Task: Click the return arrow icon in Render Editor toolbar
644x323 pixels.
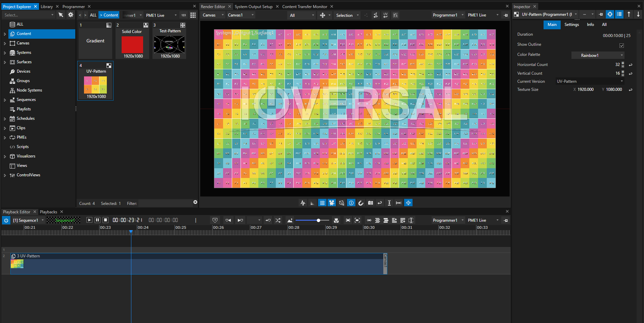Action: click(380, 203)
